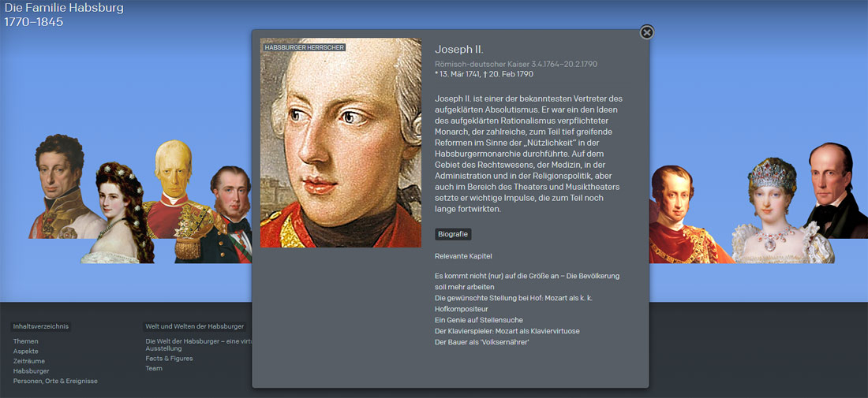Click the Joseph II. portrait image
The height and width of the screenshot is (398, 868).
[340, 143]
